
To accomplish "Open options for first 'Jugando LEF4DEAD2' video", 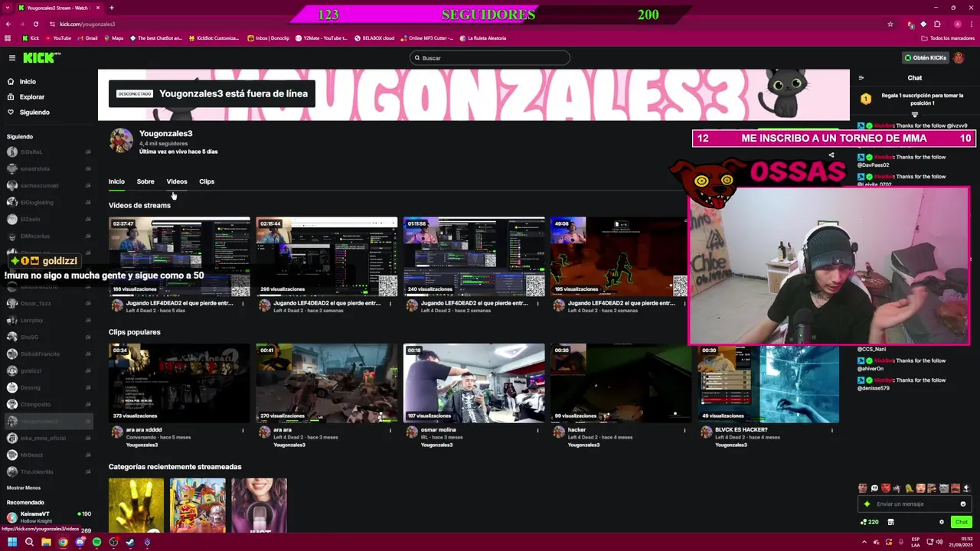I will tap(243, 304).
